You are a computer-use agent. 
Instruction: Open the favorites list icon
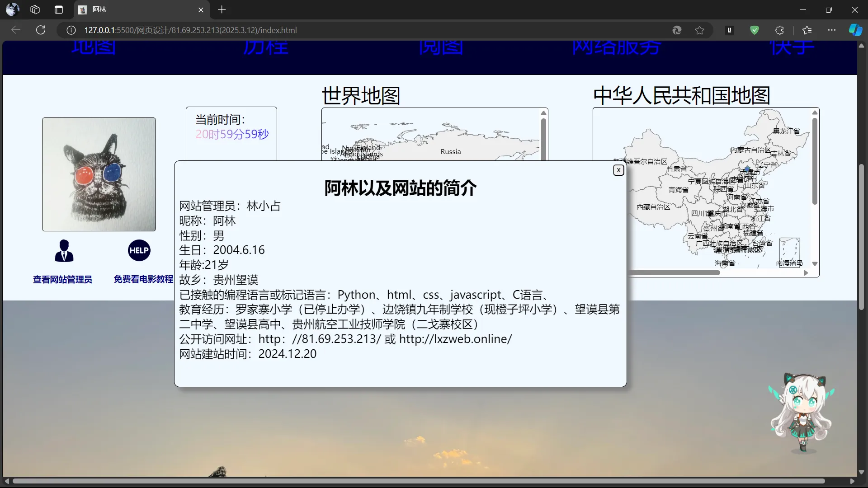(x=807, y=30)
